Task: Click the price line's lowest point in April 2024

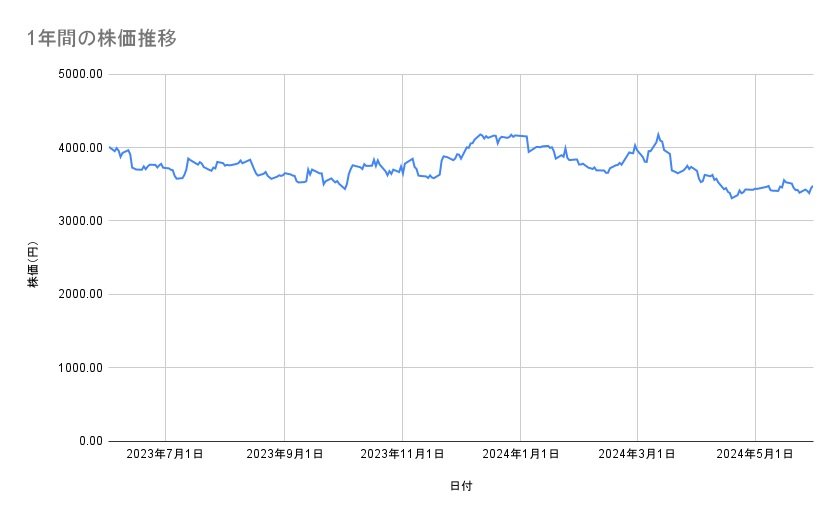Action: point(732,198)
